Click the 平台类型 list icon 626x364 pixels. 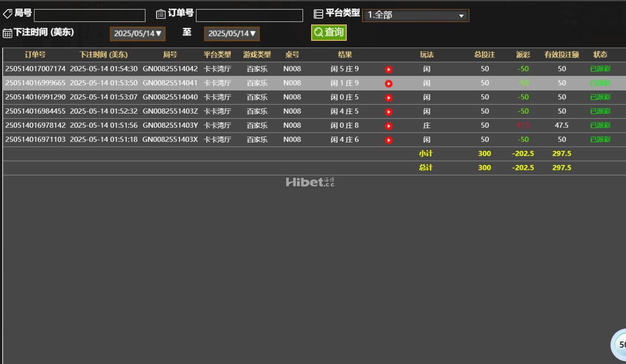318,14
